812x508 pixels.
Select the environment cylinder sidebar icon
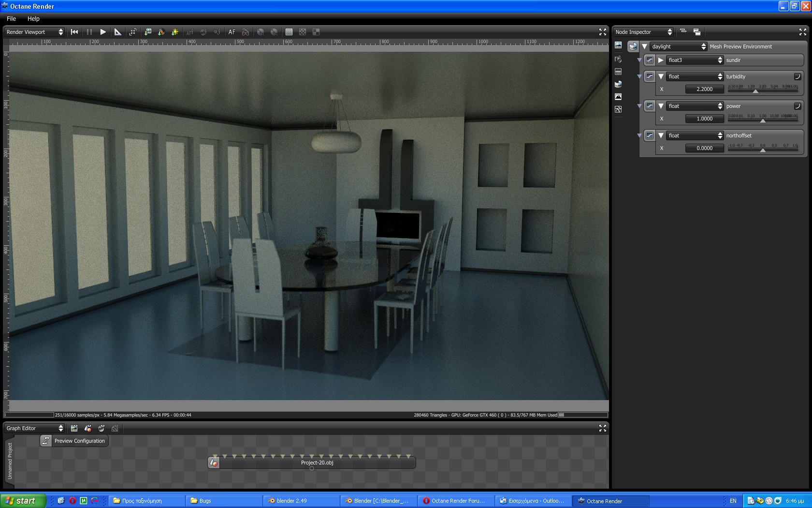pos(618,84)
